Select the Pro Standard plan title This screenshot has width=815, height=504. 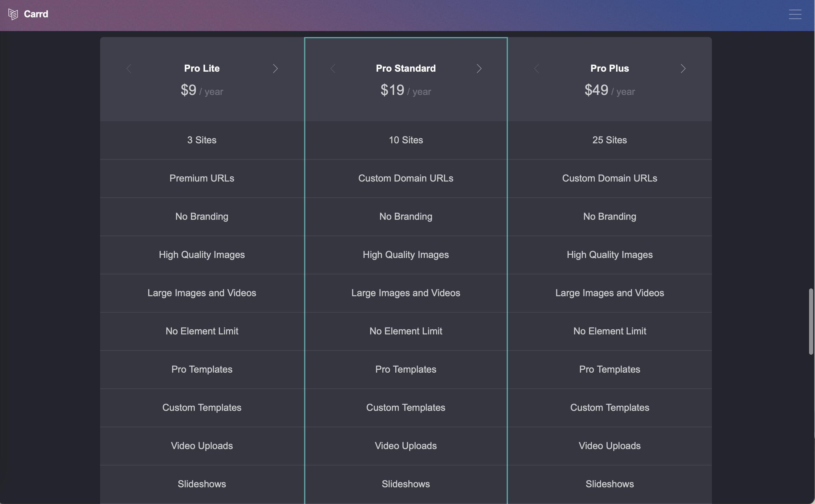406,68
